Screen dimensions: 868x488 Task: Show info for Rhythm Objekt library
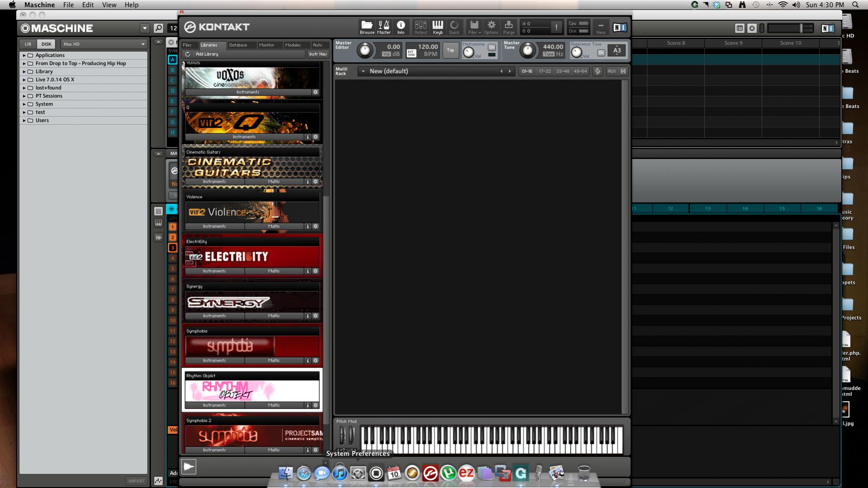point(308,406)
